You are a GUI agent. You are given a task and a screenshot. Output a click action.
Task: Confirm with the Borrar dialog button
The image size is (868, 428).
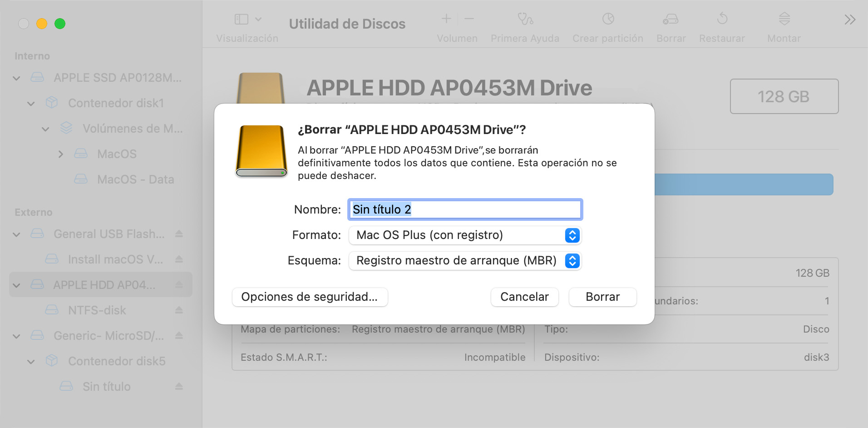click(602, 297)
